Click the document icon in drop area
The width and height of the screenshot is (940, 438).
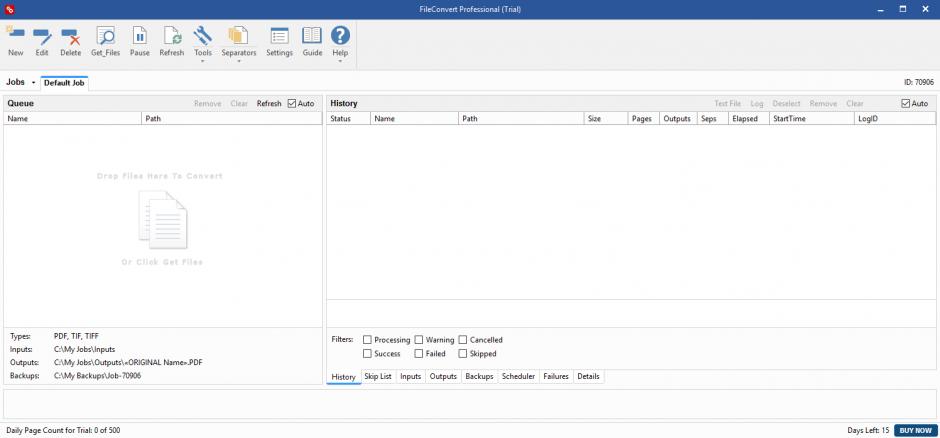[x=162, y=219]
